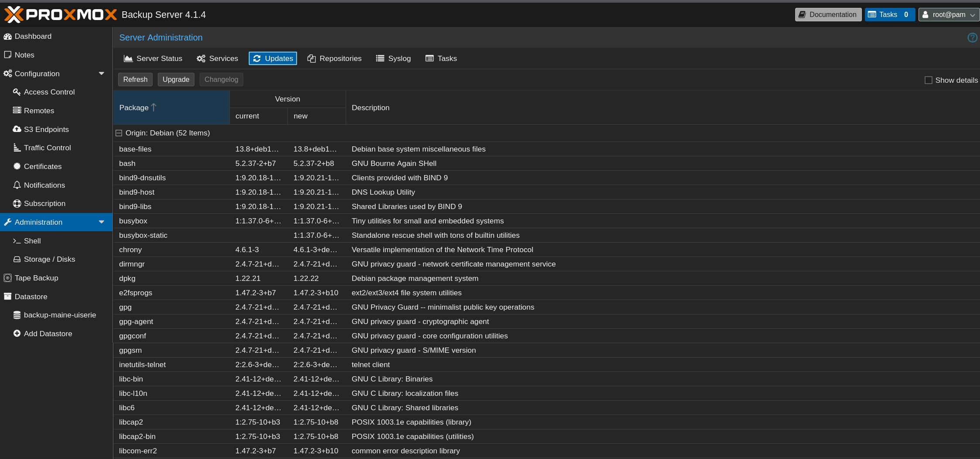Enable the Show details checkbox

click(929, 80)
